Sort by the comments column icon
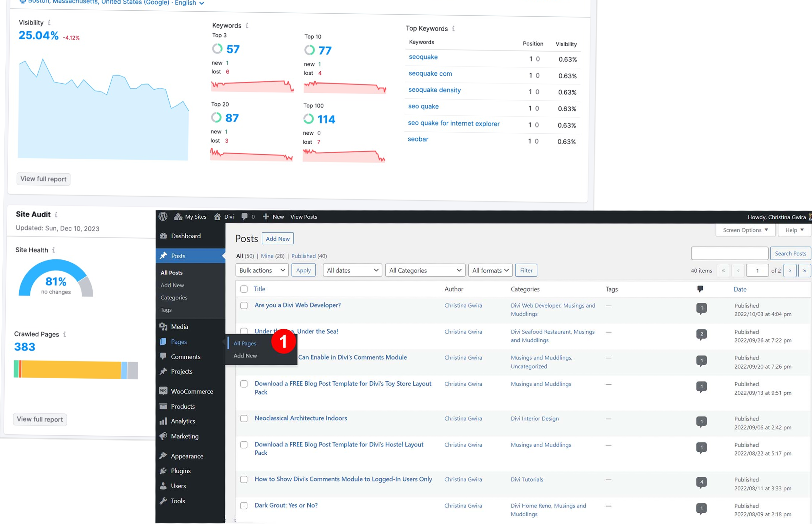The height and width of the screenshot is (524, 812). tap(700, 289)
